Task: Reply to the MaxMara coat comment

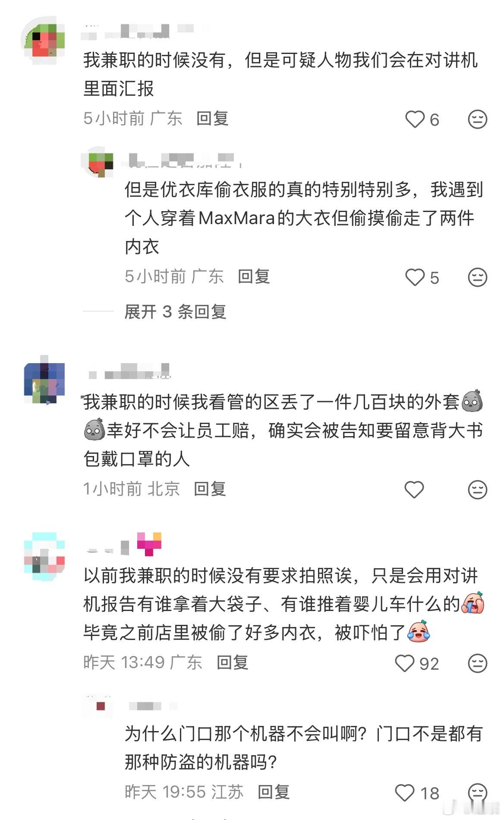Action: (254, 276)
